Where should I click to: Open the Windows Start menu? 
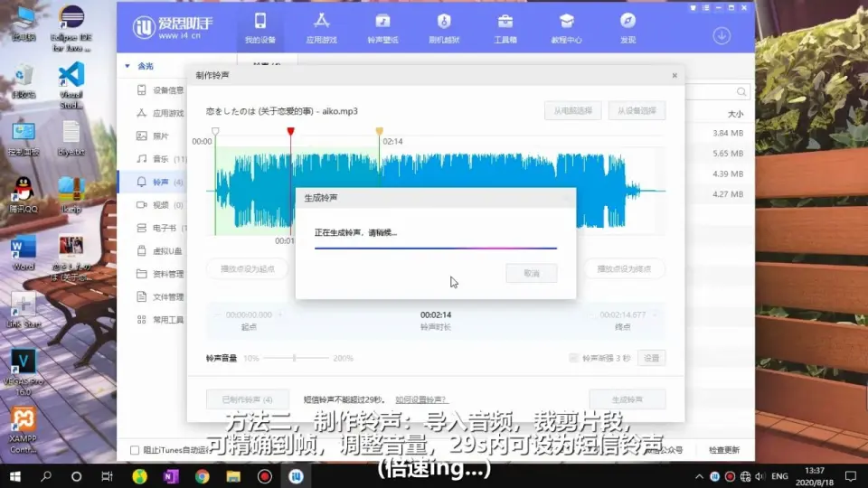click(14, 475)
